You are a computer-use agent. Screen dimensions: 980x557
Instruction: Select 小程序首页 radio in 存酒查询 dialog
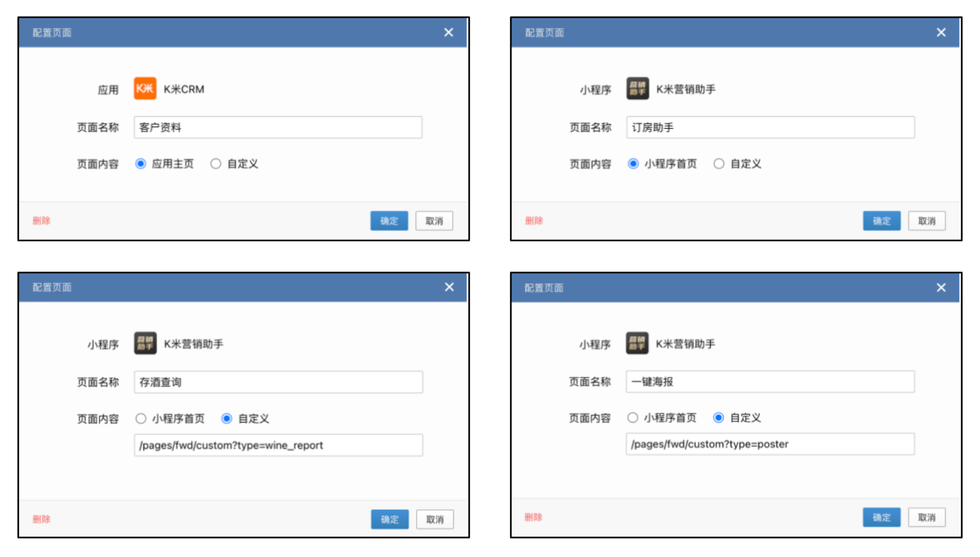(x=141, y=418)
